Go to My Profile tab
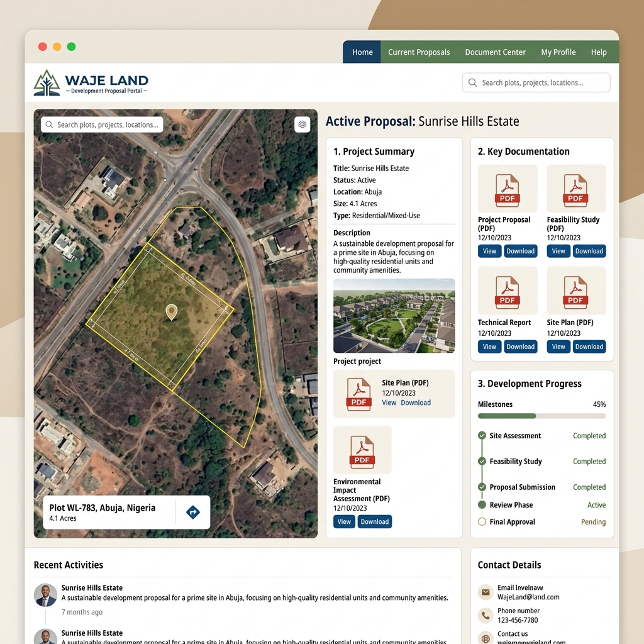Viewport: 644px width, 644px height. coord(558,52)
